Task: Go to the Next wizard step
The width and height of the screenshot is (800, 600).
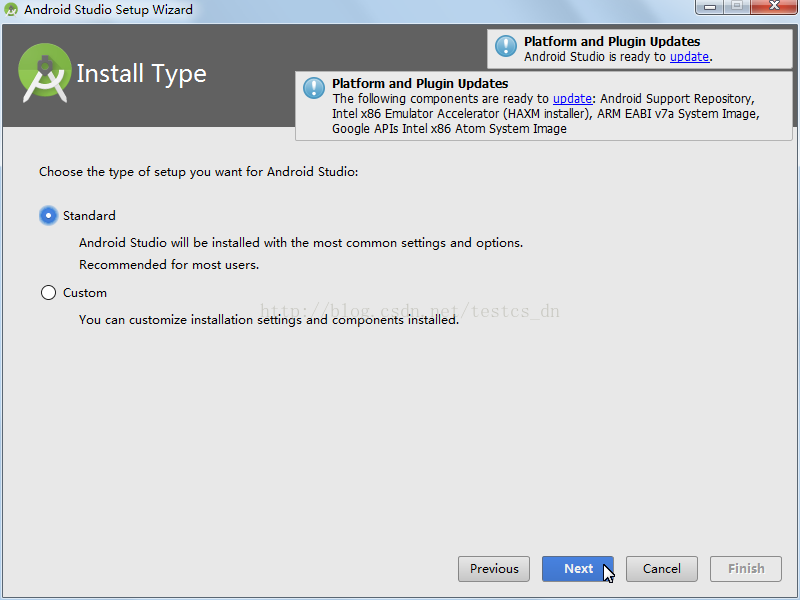Action: [578, 569]
